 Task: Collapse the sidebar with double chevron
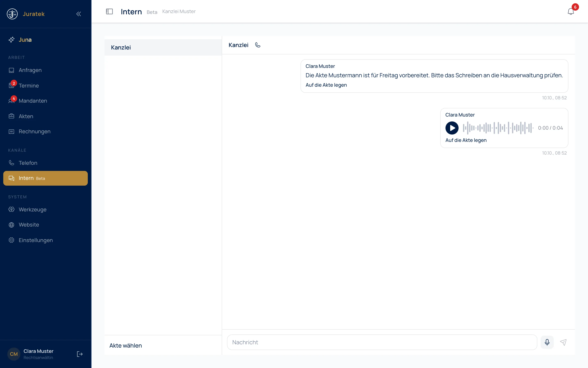click(78, 14)
